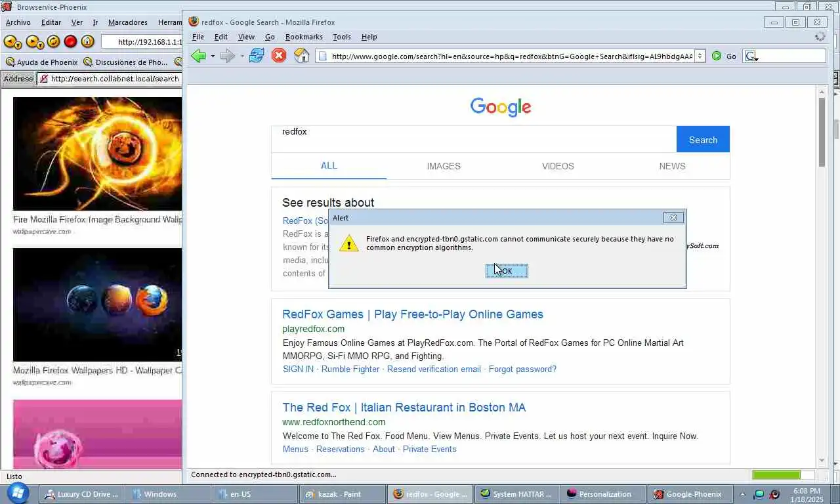Image resolution: width=840 pixels, height=504 pixels.
Task: Switch to Luxury CD Drive taskbar item
Action: (x=81, y=494)
